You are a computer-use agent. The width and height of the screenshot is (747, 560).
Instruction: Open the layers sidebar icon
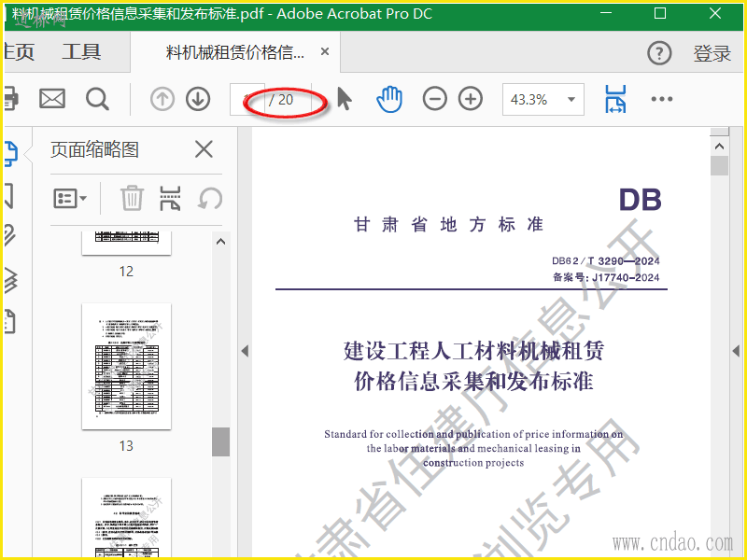point(10,280)
